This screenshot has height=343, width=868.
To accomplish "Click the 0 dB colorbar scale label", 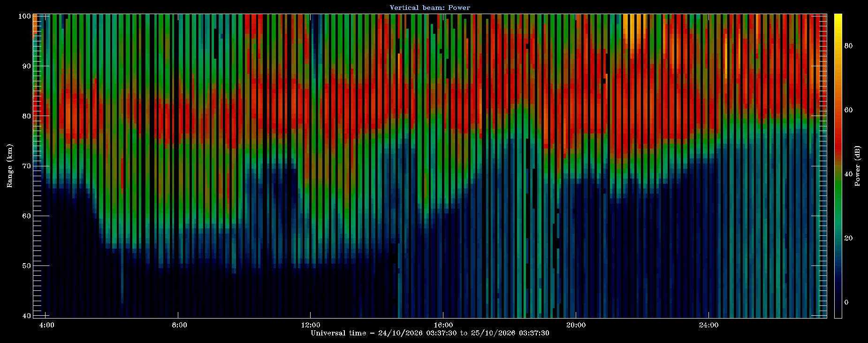I will pyautogui.click(x=846, y=302).
